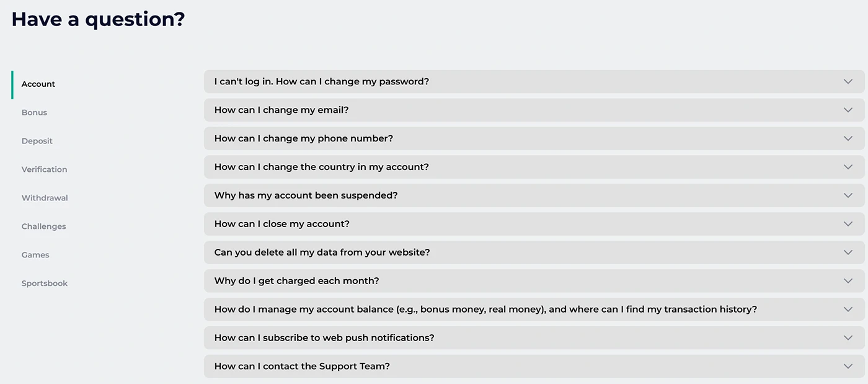Open the close account FAQ entry
The height and width of the screenshot is (384, 868).
pyautogui.click(x=533, y=223)
